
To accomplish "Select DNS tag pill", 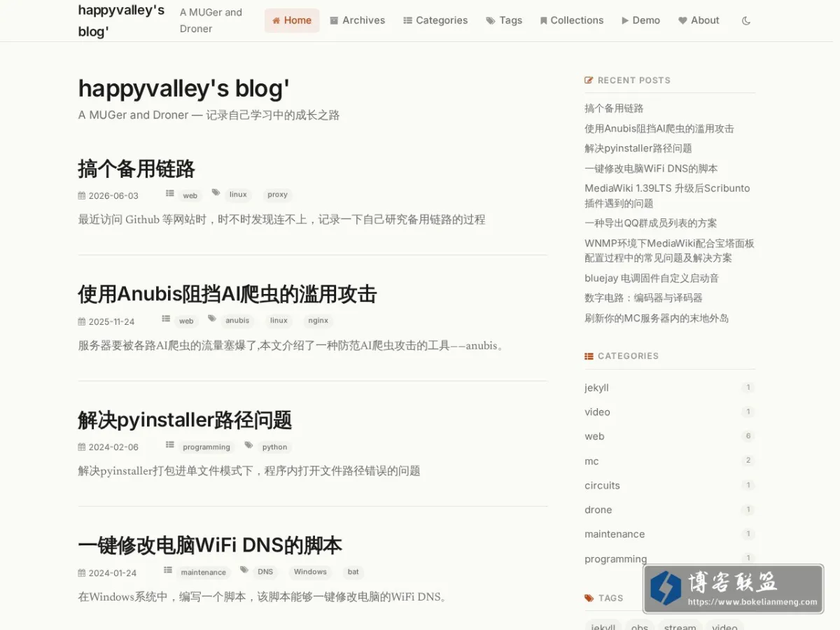I will [265, 572].
